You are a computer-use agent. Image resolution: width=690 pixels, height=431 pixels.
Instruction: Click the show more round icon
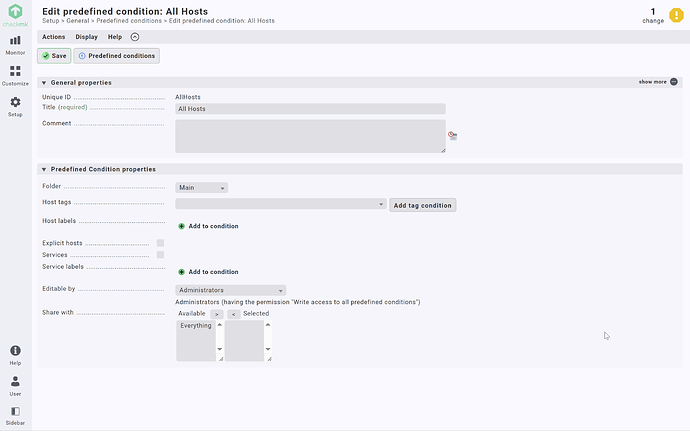(674, 82)
